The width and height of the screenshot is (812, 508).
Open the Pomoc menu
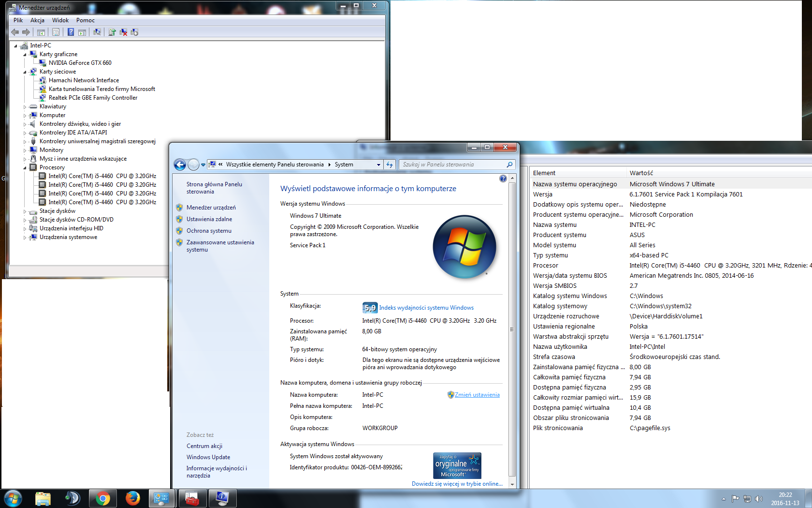(85, 20)
